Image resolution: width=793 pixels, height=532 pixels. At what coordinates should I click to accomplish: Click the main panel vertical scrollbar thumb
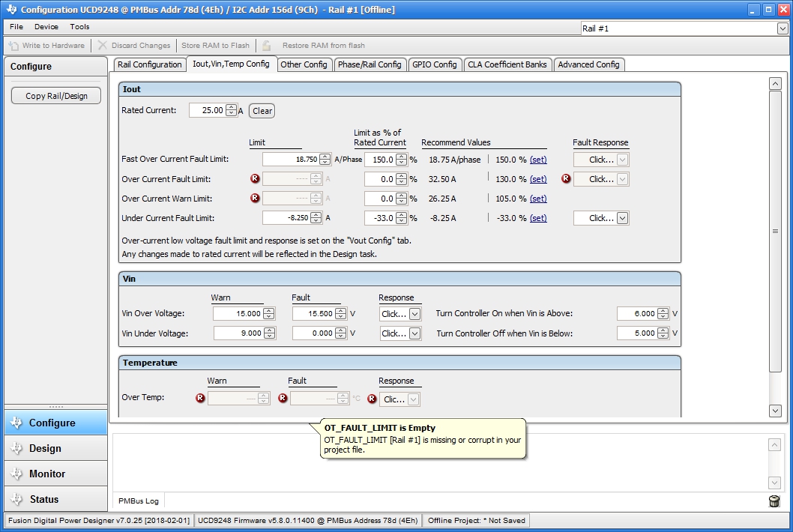tap(775, 231)
